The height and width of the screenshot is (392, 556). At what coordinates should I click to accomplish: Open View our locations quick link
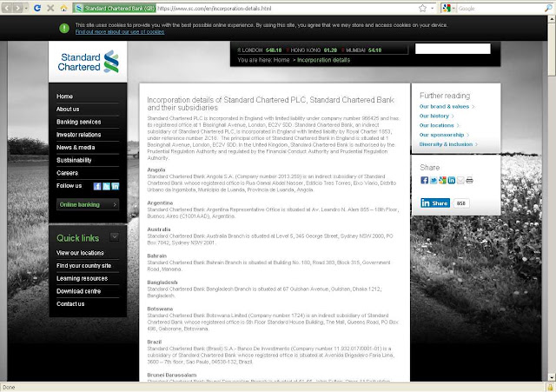[80, 253]
